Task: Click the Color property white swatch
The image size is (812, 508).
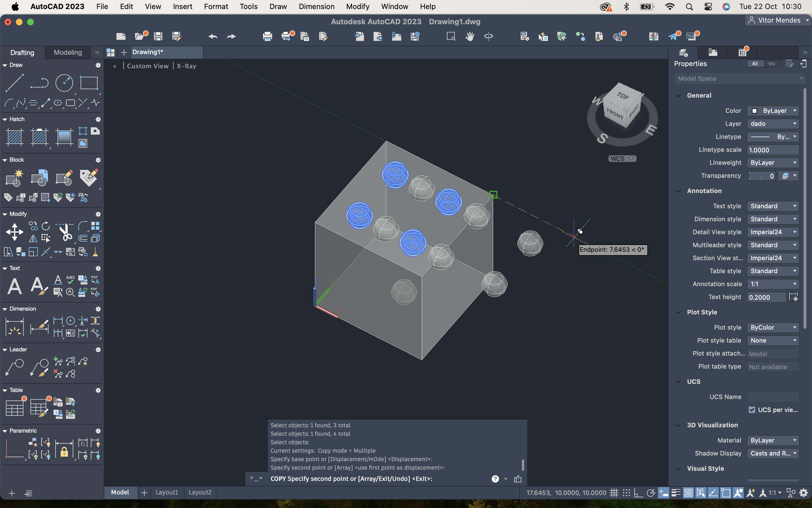Action: click(x=754, y=111)
